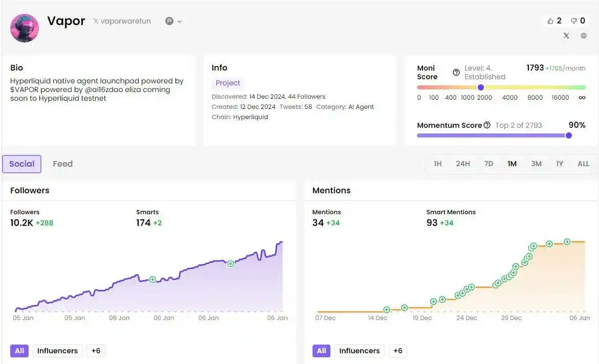The height and width of the screenshot is (364, 599).
Task: Click the thumbs down icon
Action: [x=574, y=21]
